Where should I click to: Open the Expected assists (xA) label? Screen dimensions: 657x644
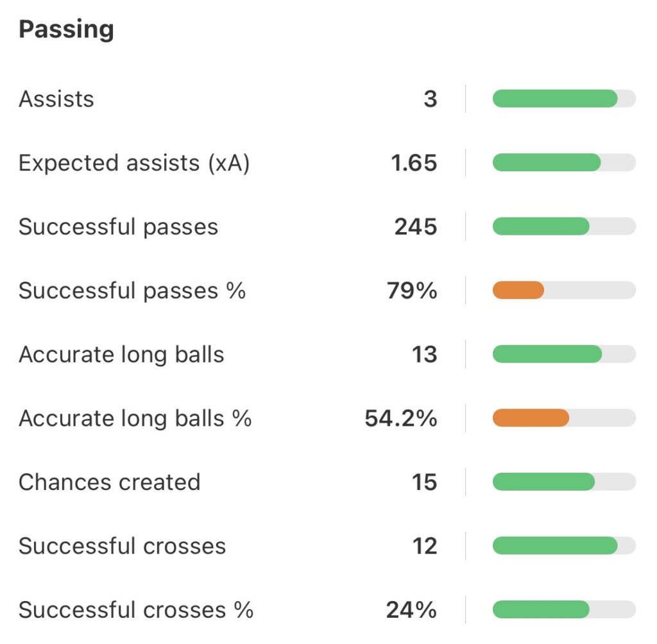134,163
